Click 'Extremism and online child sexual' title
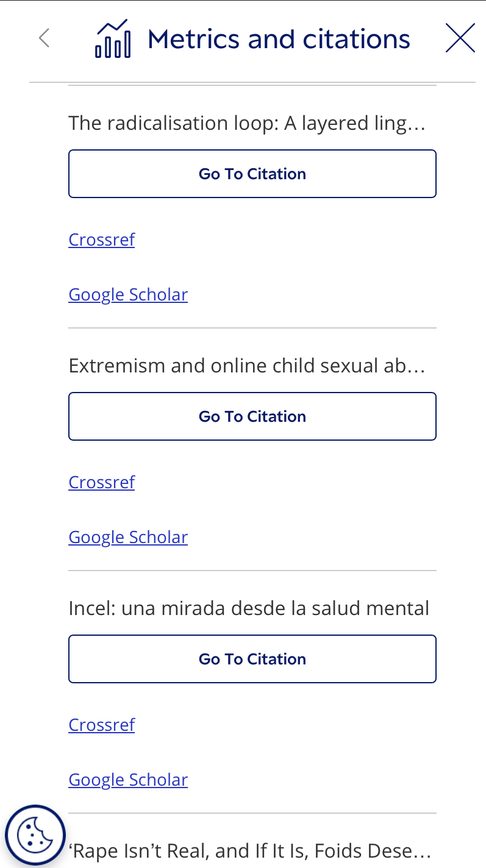The width and height of the screenshot is (486, 868). pyautogui.click(x=246, y=366)
